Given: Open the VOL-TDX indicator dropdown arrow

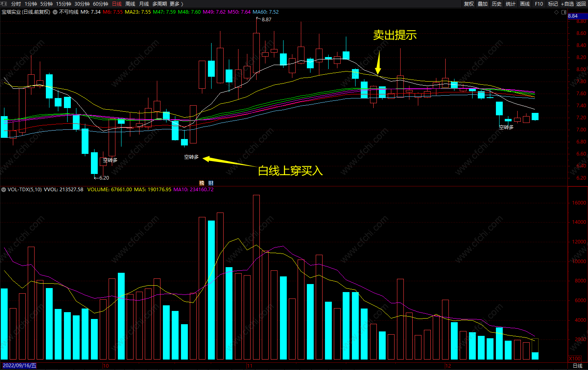Looking at the screenshot, I should coord(4,190).
